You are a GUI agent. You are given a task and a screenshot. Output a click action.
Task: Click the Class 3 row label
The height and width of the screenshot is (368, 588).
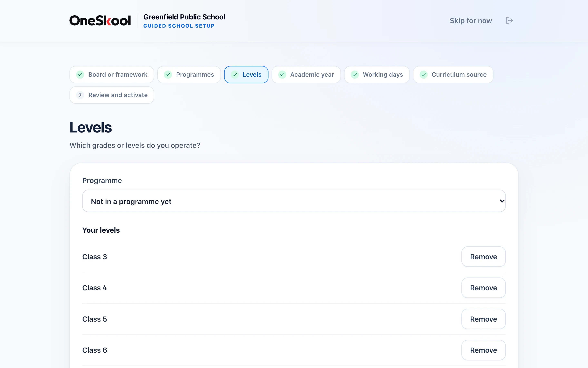click(x=95, y=257)
